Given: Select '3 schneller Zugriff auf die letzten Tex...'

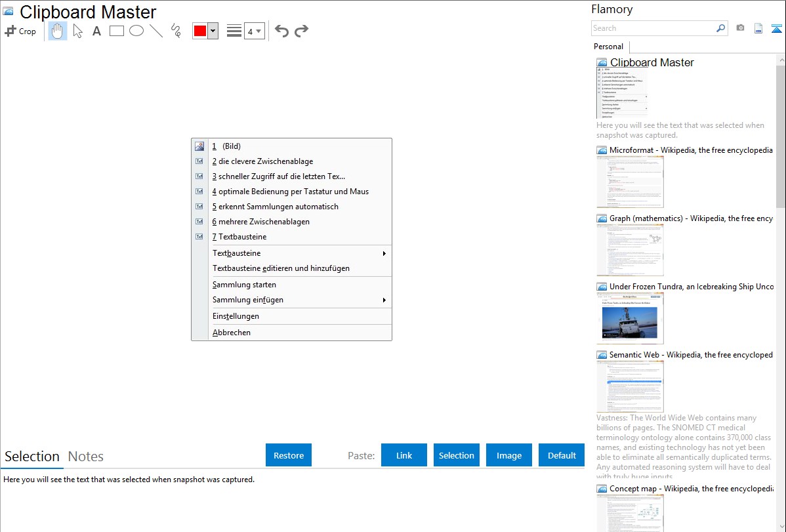Looking at the screenshot, I should coord(292,176).
